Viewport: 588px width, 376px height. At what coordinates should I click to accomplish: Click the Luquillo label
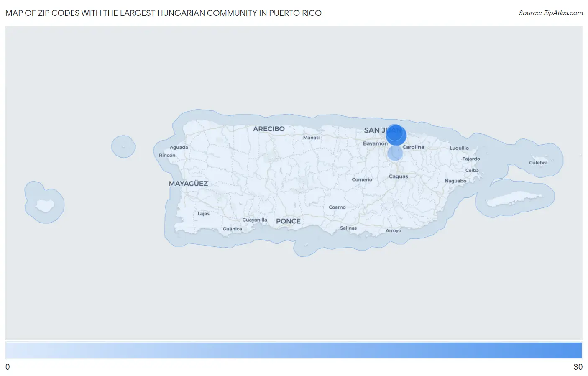[x=459, y=148]
